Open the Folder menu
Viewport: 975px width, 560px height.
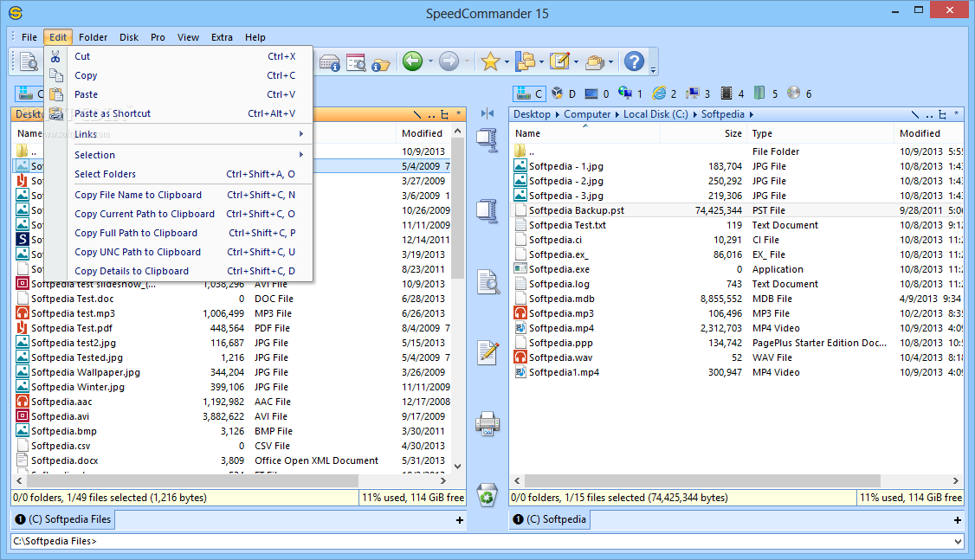point(94,37)
